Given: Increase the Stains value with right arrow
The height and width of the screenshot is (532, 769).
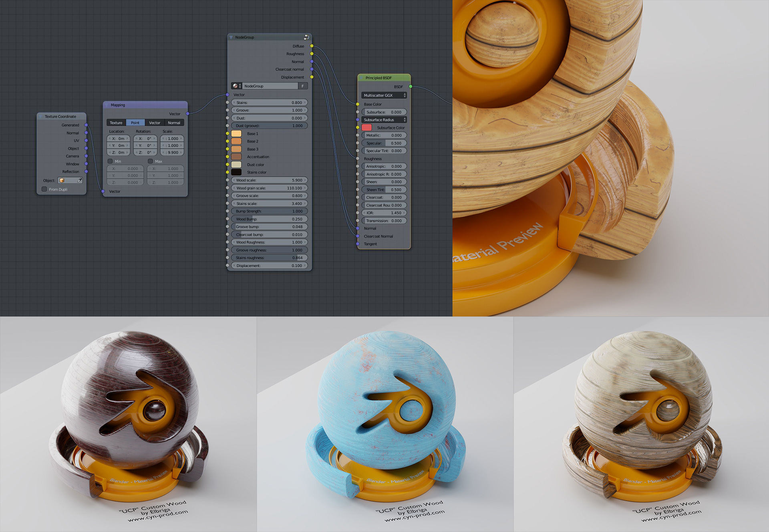Looking at the screenshot, I should [305, 103].
